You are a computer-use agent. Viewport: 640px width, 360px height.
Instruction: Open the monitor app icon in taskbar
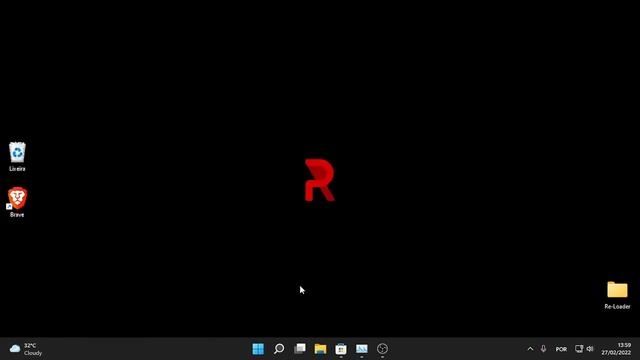coord(362,349)
